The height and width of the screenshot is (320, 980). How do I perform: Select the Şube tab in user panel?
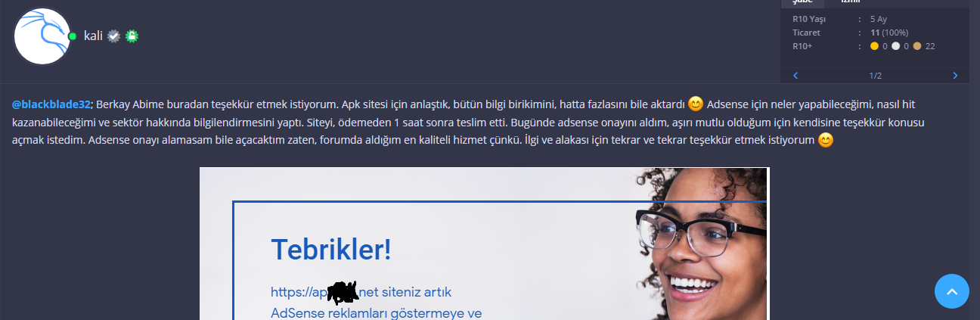click(802, 2)
